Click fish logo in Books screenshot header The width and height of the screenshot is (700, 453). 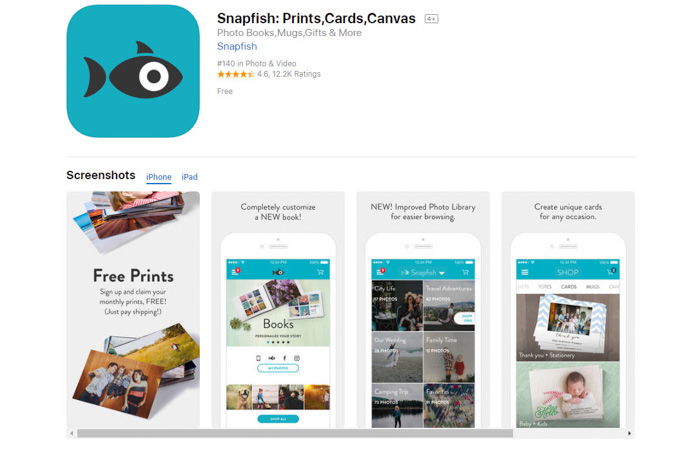pos(278,272)
